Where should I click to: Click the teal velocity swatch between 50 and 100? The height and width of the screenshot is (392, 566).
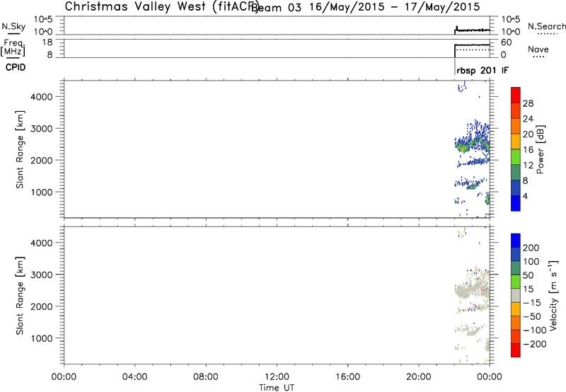tap(516, 268)
